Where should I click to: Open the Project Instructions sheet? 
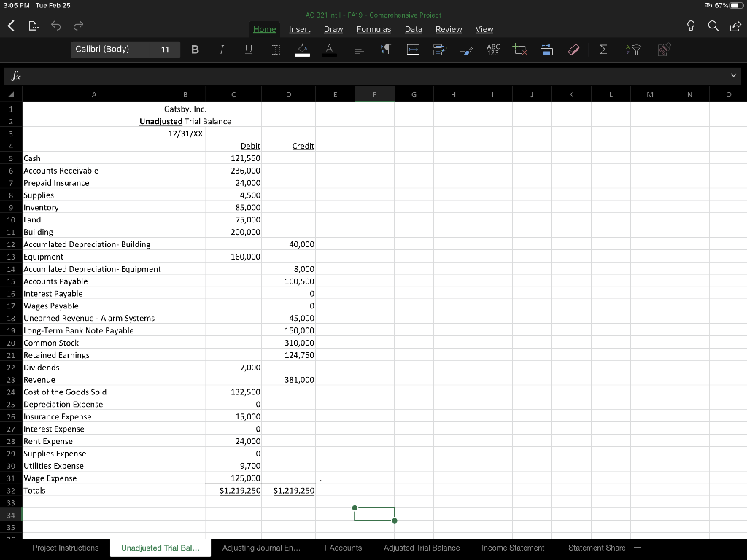click(65, 547)
